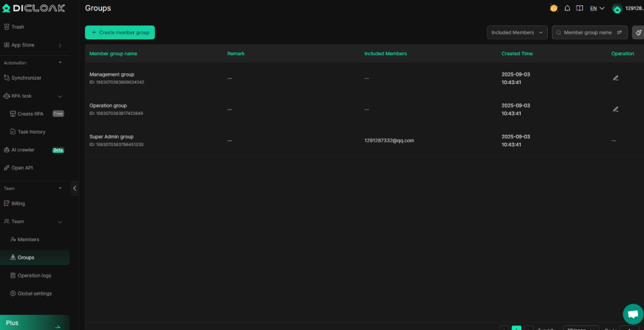Click the Task history icon
The width and height of the screenshot is (644, 330).
(x=13, y=132)
